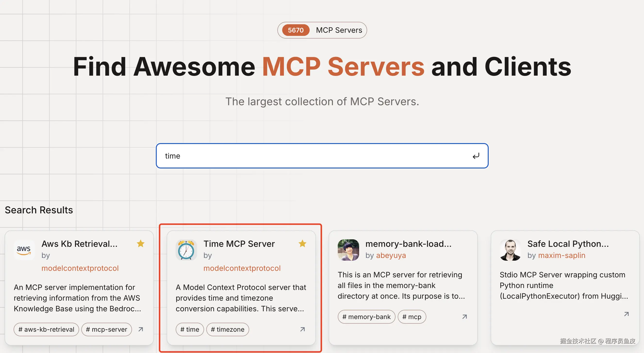This screenshot has width=644, height=353.
Task: Click the alarm clock icon of Time MCP Server
Action: tap(186, 250)
